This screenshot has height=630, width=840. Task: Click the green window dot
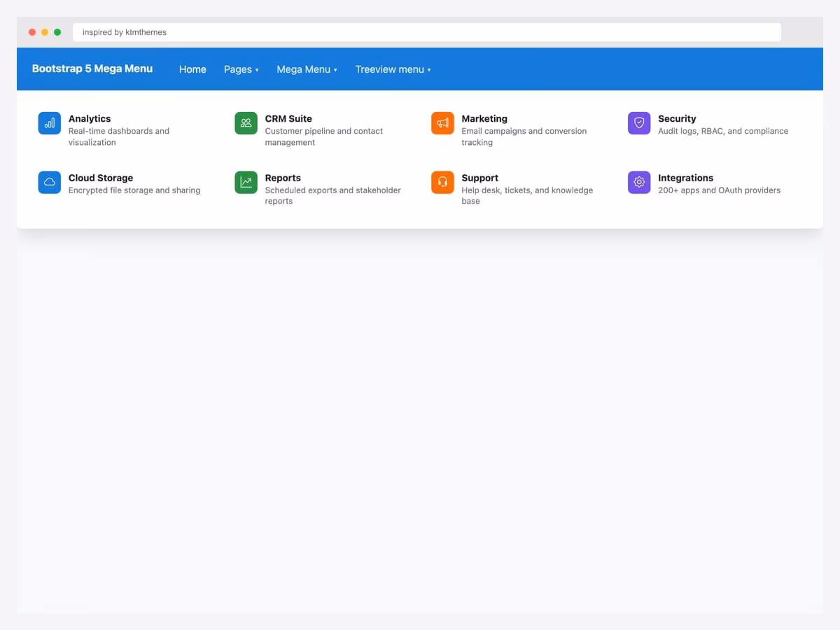57,32
